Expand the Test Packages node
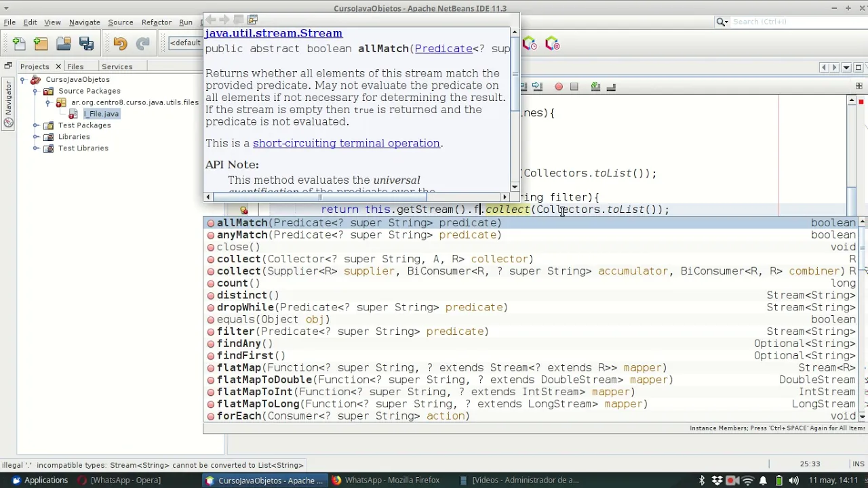 point(35,125)
